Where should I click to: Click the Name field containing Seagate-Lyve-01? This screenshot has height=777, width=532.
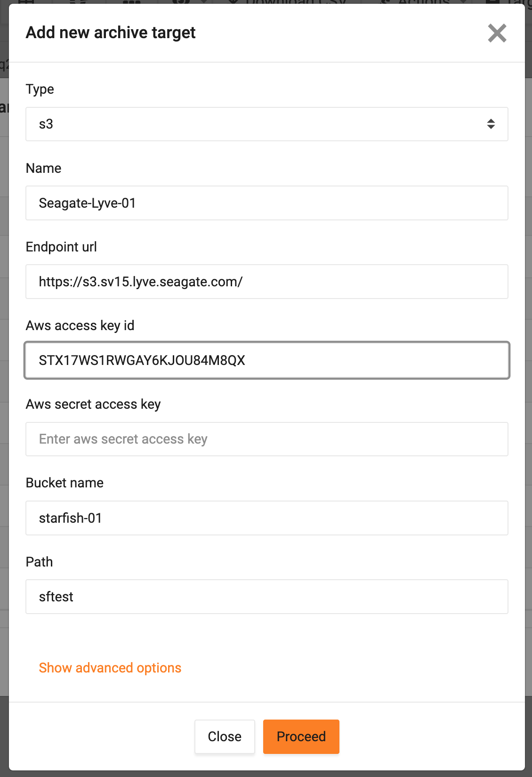click(266, 203)
